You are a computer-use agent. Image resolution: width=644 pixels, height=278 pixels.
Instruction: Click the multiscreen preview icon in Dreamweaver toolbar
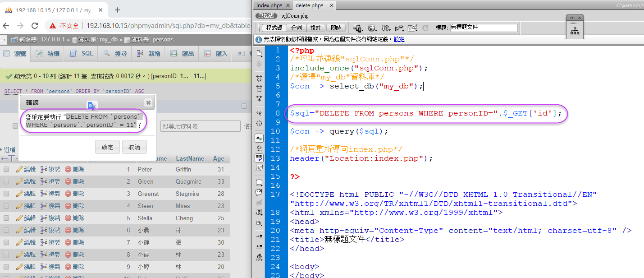point(358,28)
